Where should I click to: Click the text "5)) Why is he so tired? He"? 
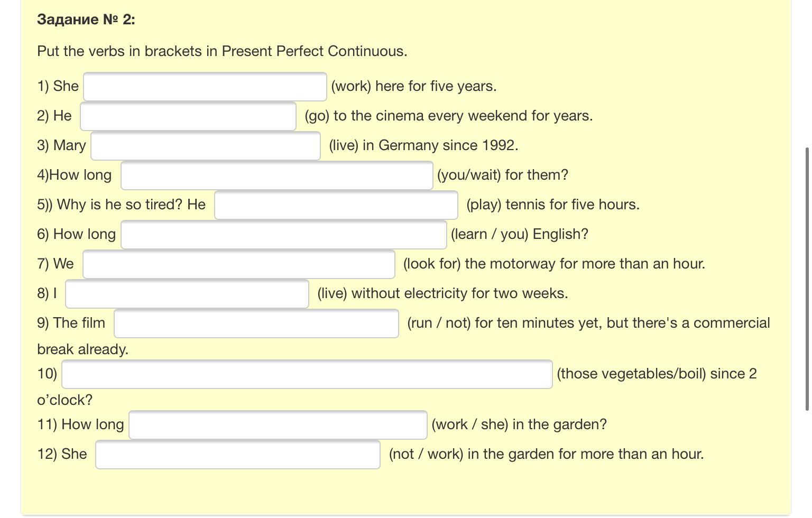121,205
